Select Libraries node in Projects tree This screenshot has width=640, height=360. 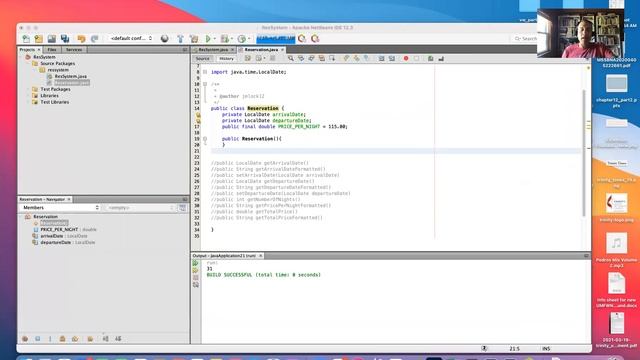[x=49, y=96]
